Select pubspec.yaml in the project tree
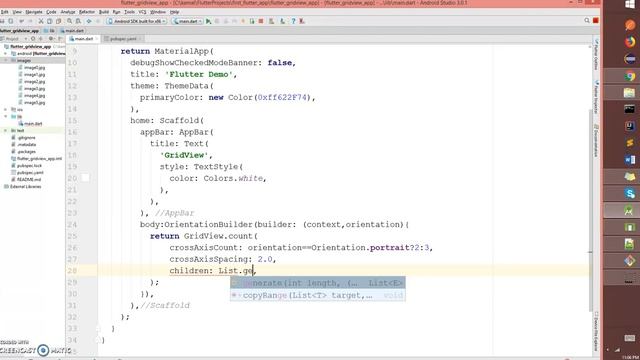This screenshot has height=360, width=640. (x=28, y=172)
